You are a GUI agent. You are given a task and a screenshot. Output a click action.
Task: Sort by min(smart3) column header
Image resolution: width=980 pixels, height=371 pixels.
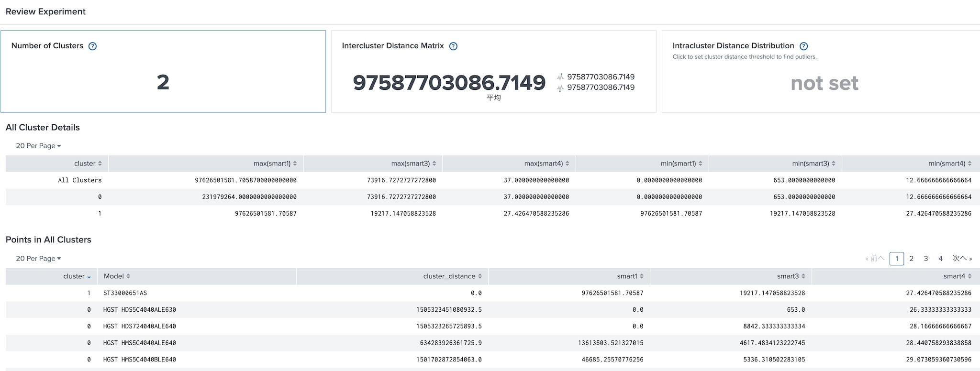click(813, 164)
